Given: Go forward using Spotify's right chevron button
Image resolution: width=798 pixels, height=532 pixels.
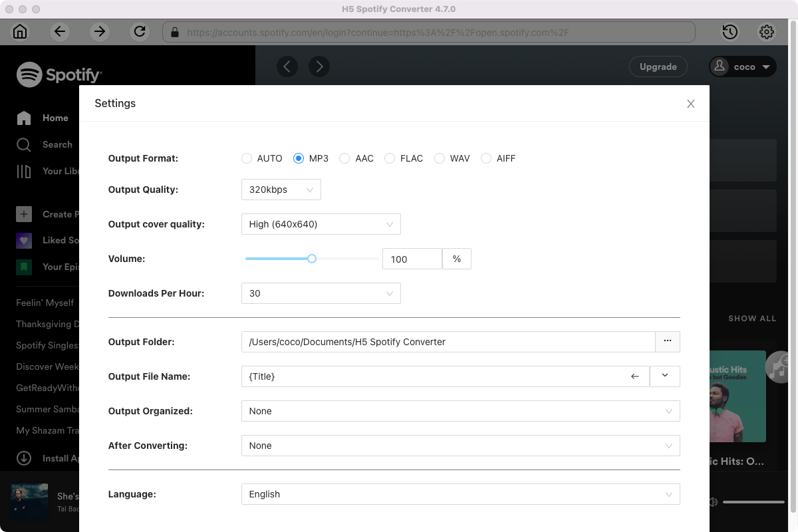Looking at the screenshot, I should 319,66.
